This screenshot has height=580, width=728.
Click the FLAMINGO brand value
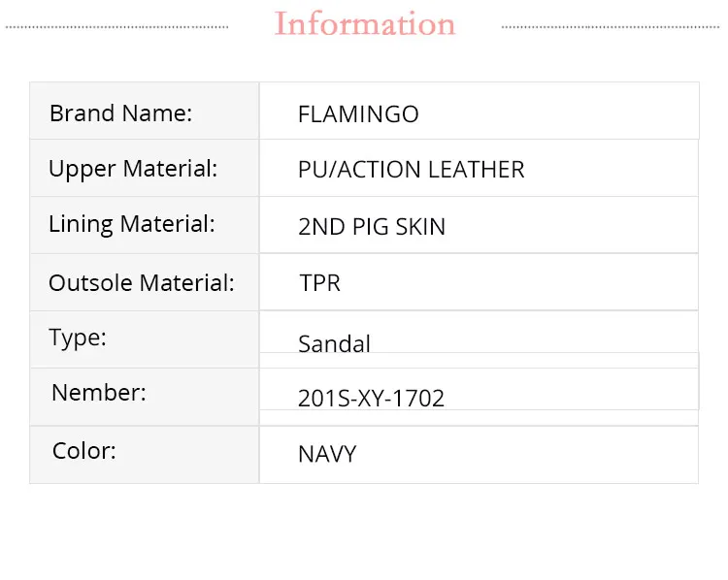click(x=358, y=114)
